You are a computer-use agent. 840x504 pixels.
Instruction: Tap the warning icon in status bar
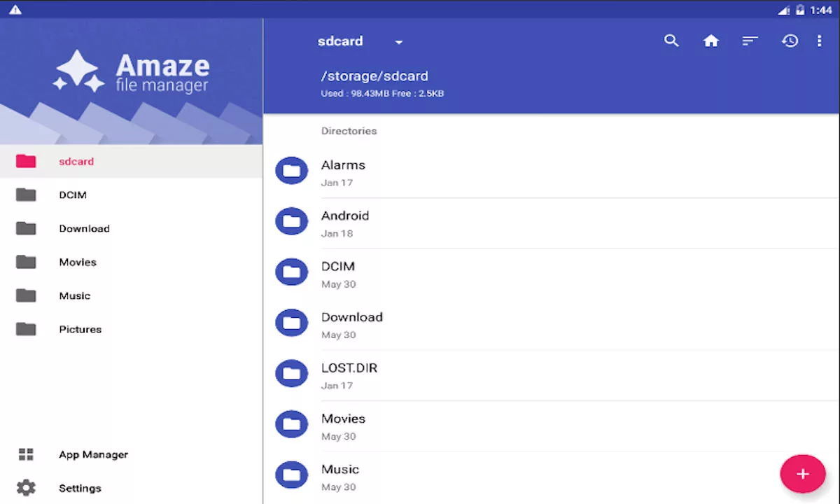tap(15, 10)
